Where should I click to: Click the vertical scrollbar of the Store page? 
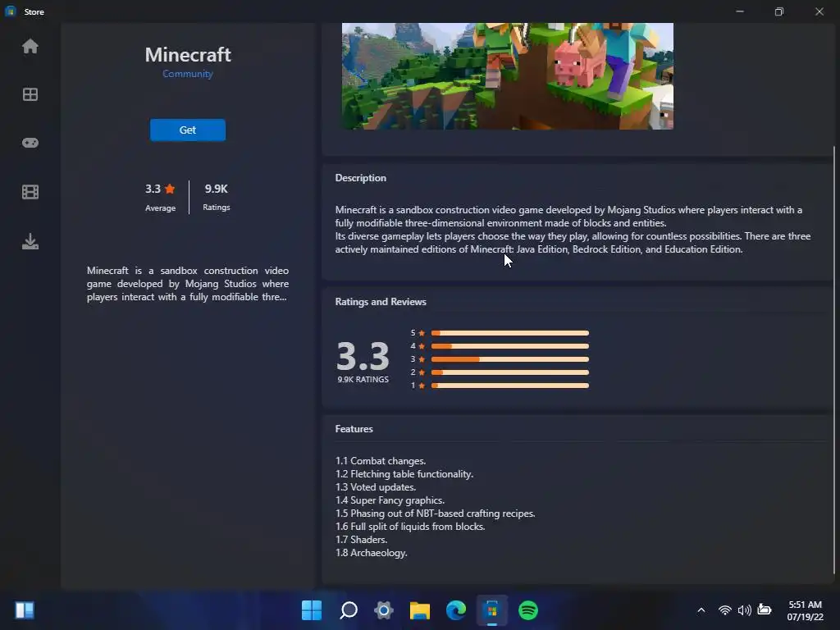tap(834, 359)
